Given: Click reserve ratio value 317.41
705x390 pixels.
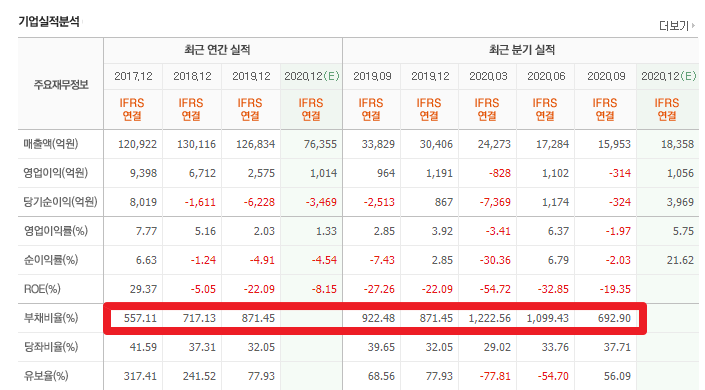Looking at the screenshot, I should [x=140, y=376].
